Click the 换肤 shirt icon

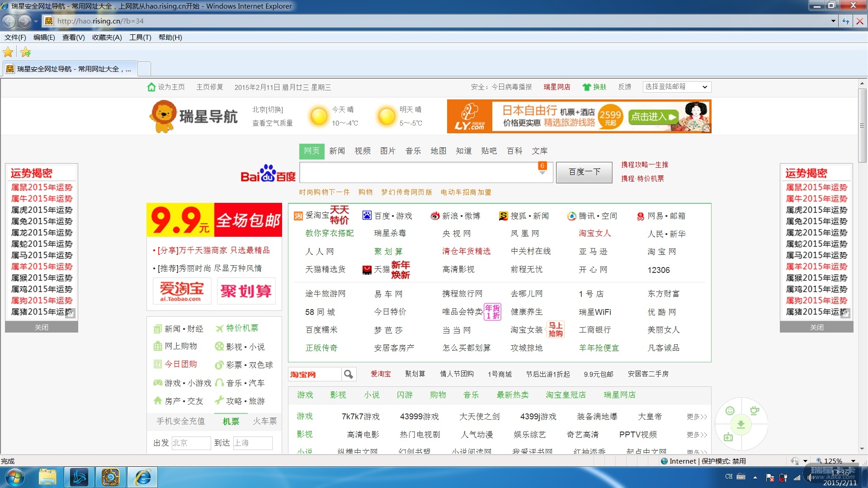coord(587,87)
